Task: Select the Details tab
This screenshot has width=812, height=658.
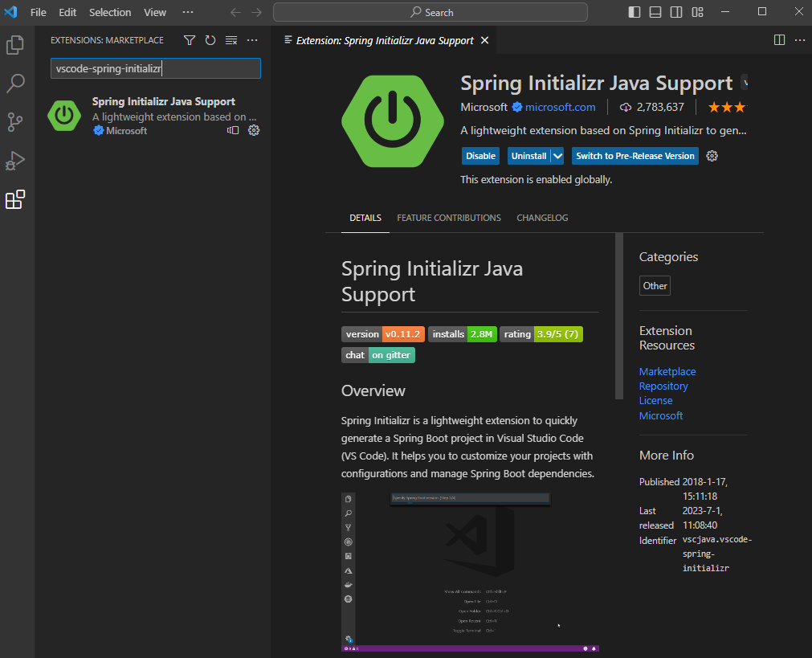Action: pyautogui.click(x=365, y=218)
